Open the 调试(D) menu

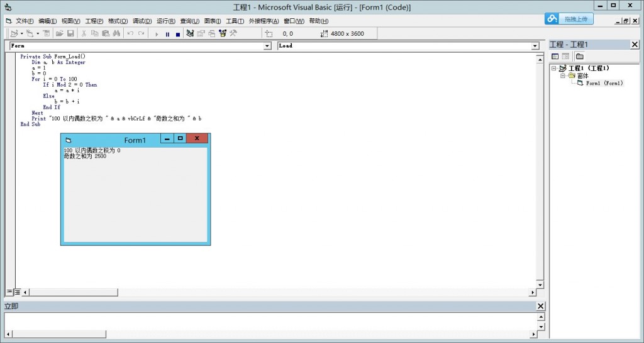click(x=142, y=21)
